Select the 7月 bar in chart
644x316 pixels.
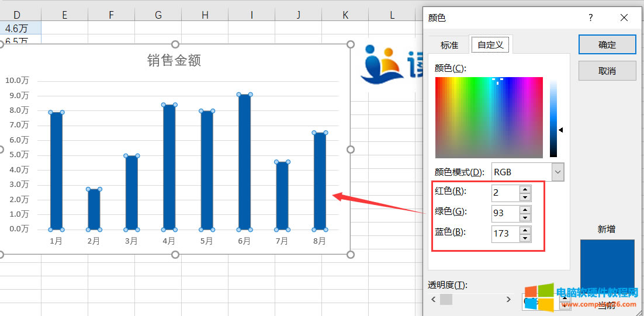pyautogui.click(x=282, y=195)
